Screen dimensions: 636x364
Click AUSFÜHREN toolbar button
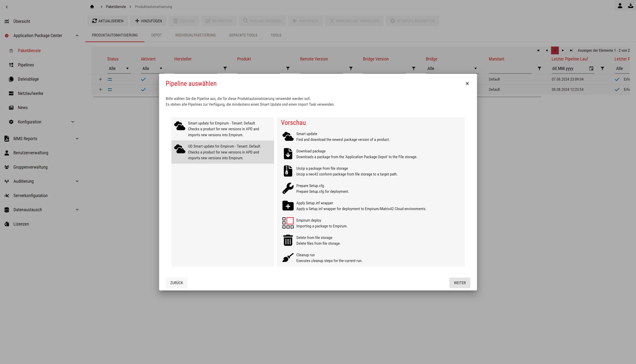pos(305,21)
